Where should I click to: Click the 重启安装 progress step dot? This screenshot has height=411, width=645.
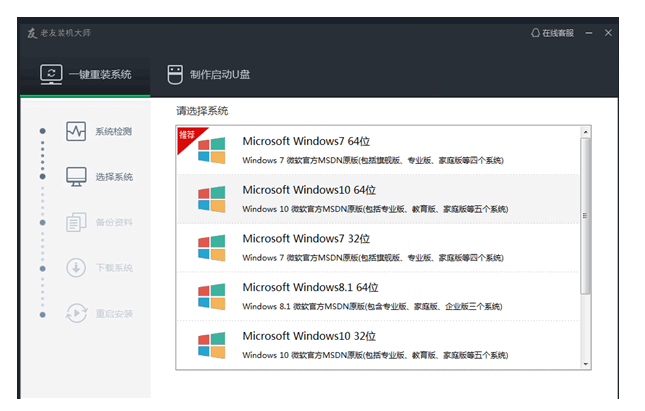pyautogui.click(x=42, y=315)
